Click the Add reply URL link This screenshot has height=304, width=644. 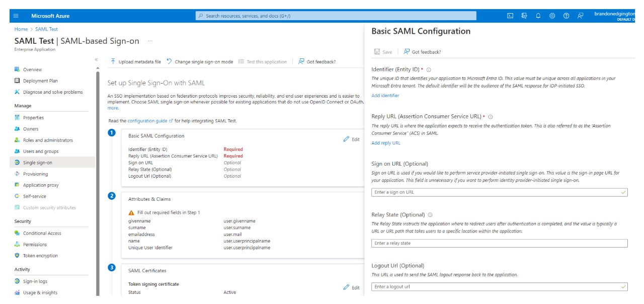pyautogui.click(x=385, y=143)
